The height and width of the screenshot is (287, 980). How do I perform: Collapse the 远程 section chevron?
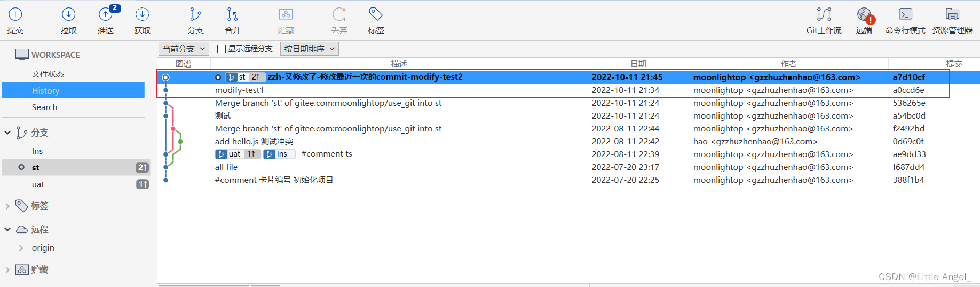click(7, 229)
